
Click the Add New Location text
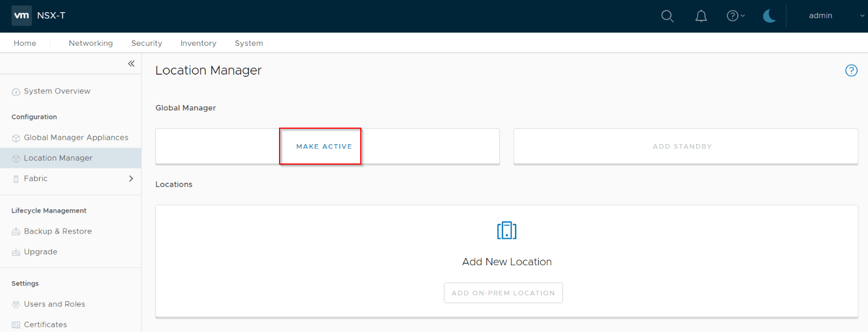pyautogui.click(x=507, y=262)
